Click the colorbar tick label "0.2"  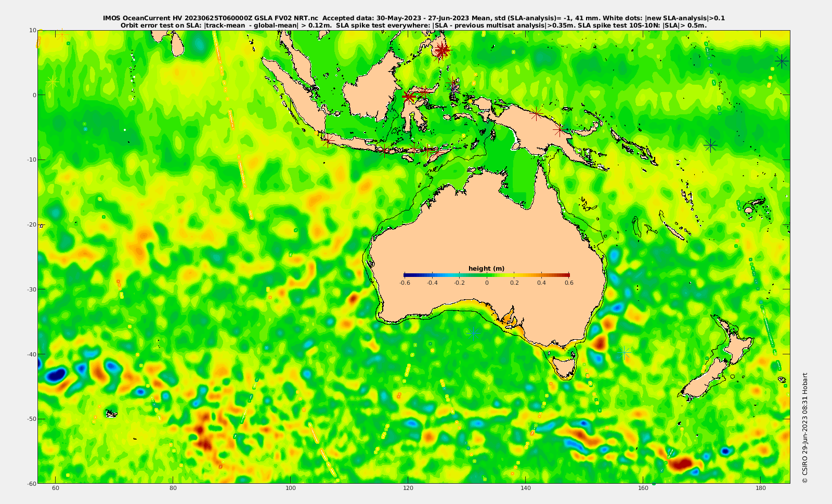[x=514, y=283]
